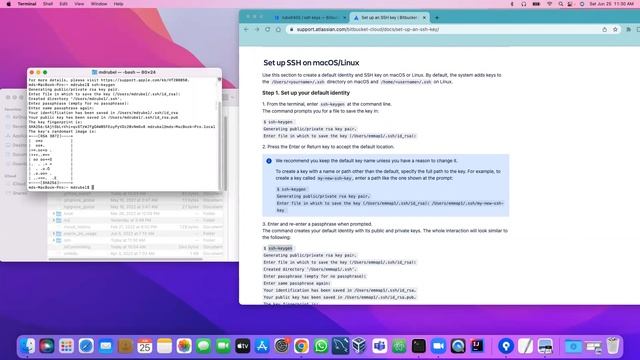640x360 pixels.
Task: Open Microsoft Teams from the dock
Action: (x=380, y=346)
